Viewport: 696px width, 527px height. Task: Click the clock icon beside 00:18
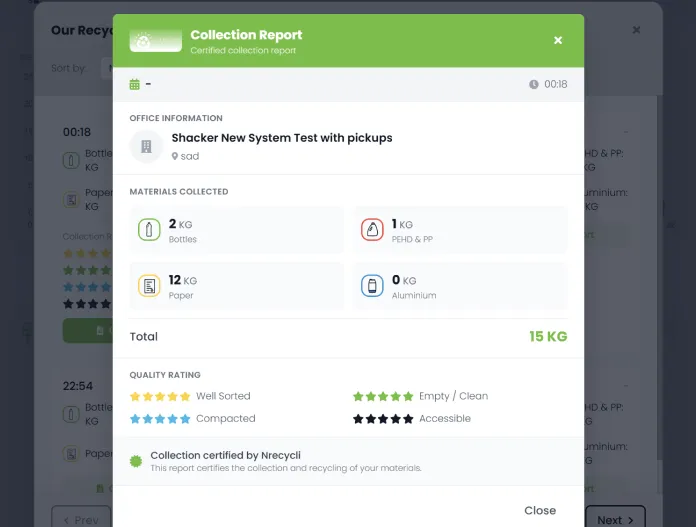pyautogui.click(x=534, y=84)
